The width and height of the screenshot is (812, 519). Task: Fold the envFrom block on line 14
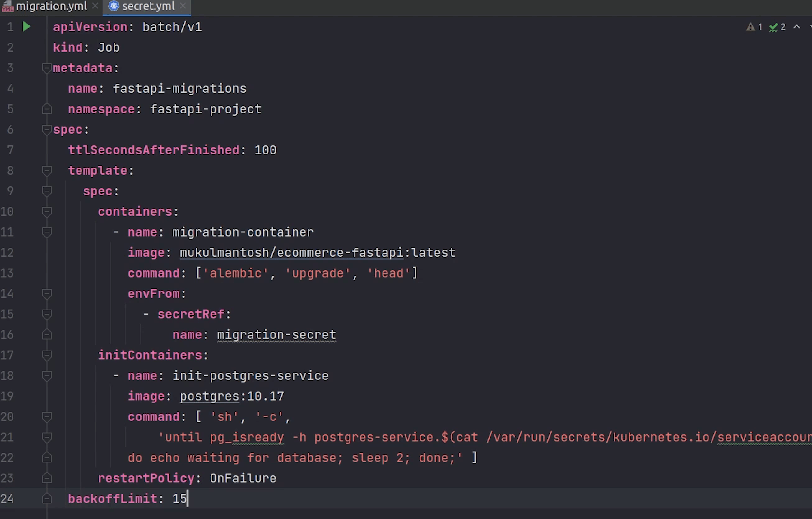tap(47, 294)
